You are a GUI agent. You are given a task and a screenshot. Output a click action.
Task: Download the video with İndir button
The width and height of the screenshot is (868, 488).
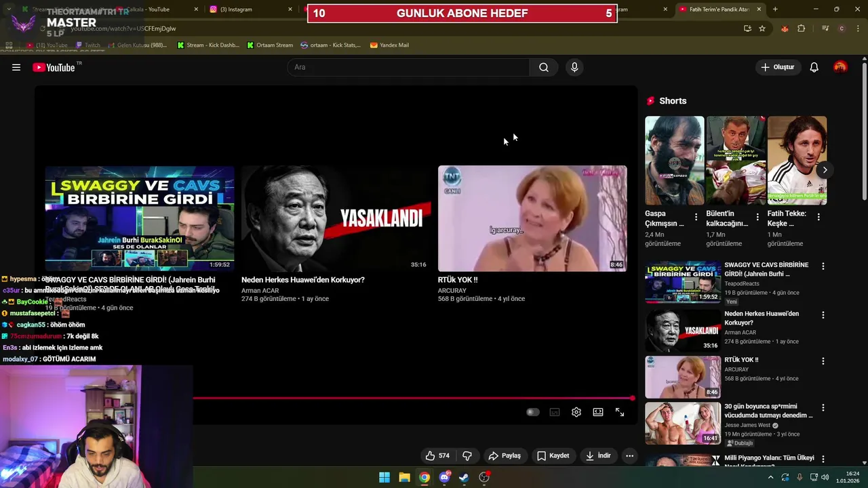coord(598,455)
